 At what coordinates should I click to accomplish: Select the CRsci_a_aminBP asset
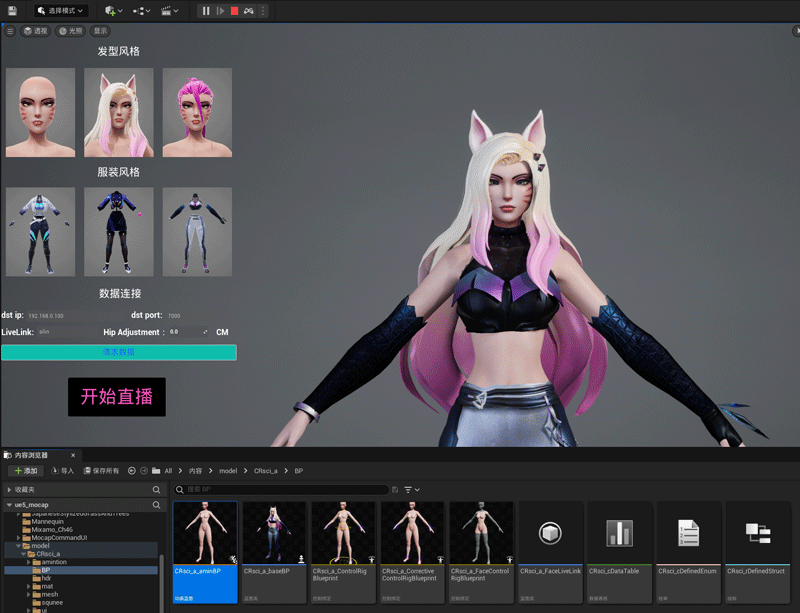click(x=205, y=552)
